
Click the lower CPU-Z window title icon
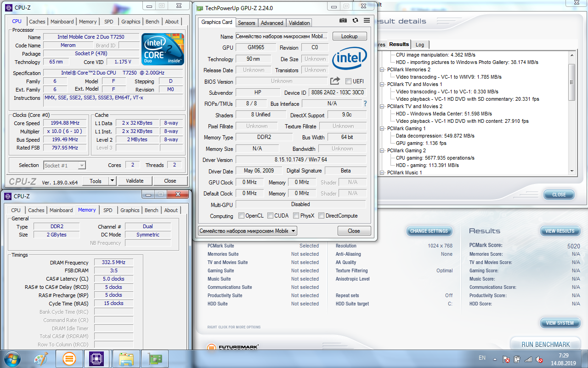point(8,196)
